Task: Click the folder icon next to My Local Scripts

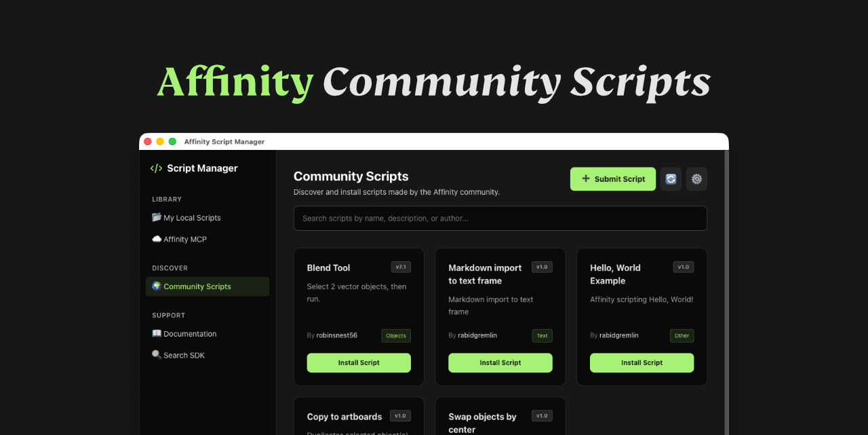Action: (157, 217)
